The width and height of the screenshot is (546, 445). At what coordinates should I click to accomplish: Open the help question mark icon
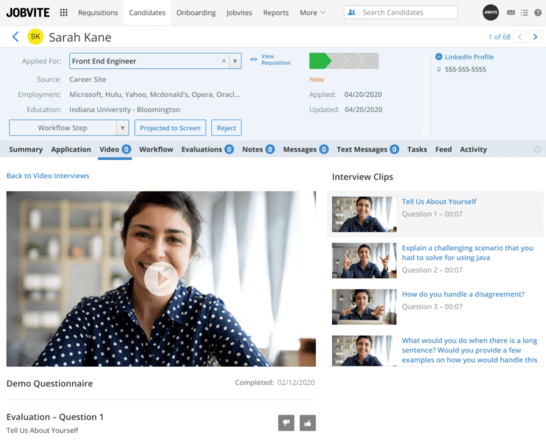click(538, 13)
